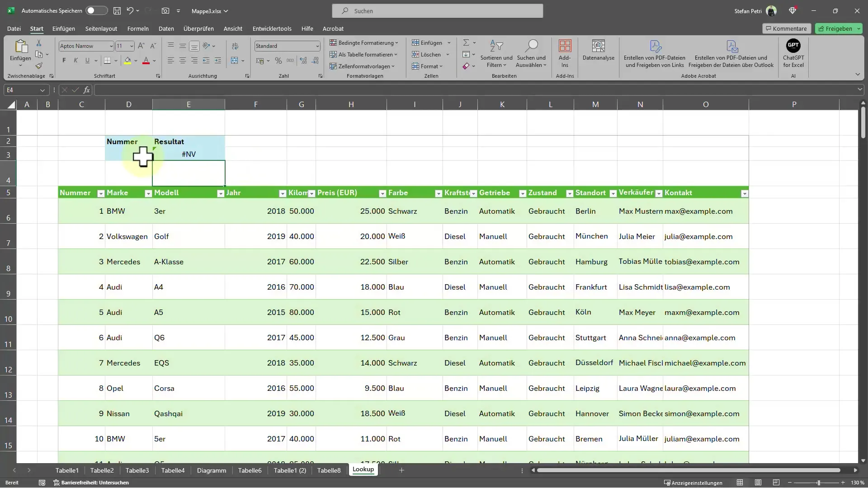Switch to the Lookup sheet tab
868x488 pixels.
[x=363, y=470]
